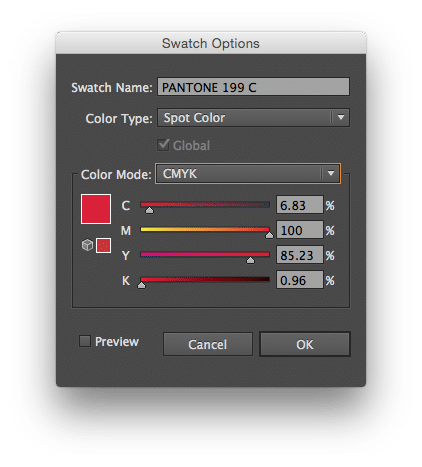Screen dimensions: 422x467
Task: Click the small in-gamut color swatch
Action: (x=103, y=246)
